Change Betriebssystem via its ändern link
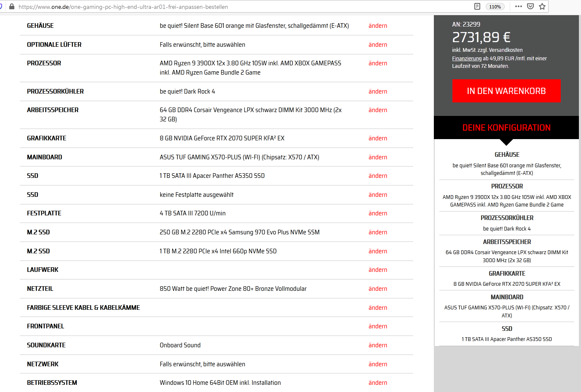The image size is (581, 392). (x=378, y=383)
